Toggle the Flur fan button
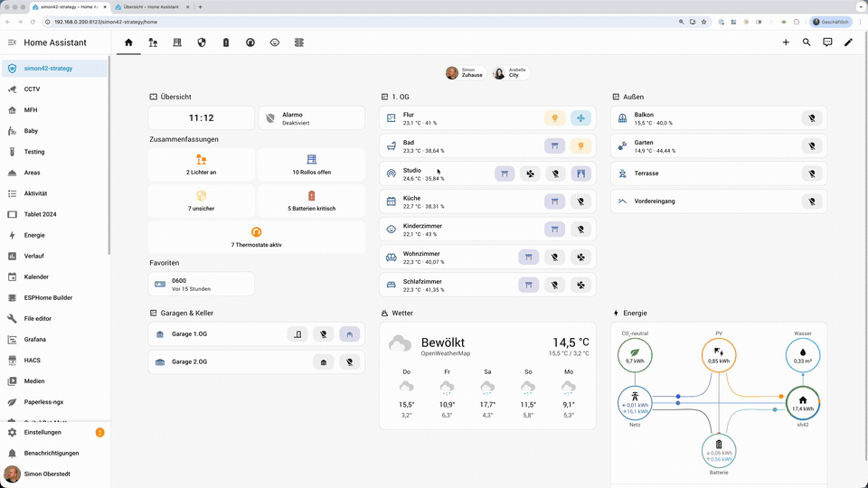 (x=580, y=117)
